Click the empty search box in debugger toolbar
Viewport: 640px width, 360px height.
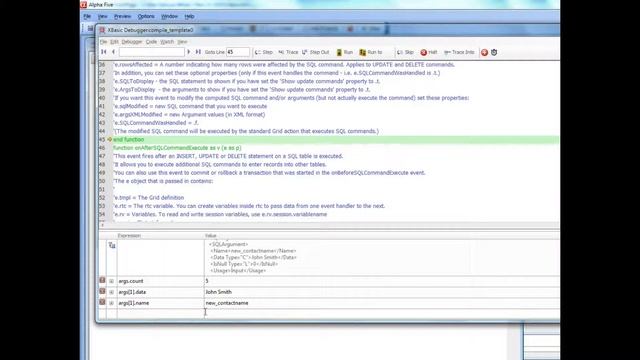[x=152, y=52]
